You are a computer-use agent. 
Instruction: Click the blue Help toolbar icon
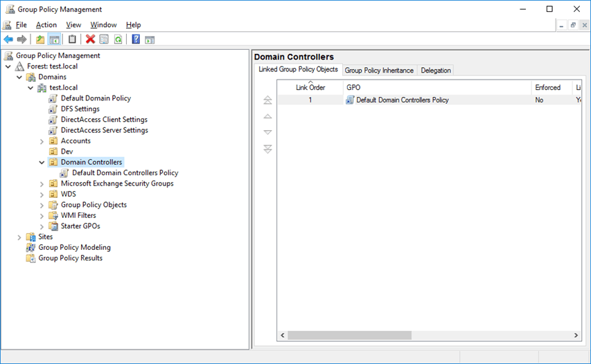click(136, 39)
